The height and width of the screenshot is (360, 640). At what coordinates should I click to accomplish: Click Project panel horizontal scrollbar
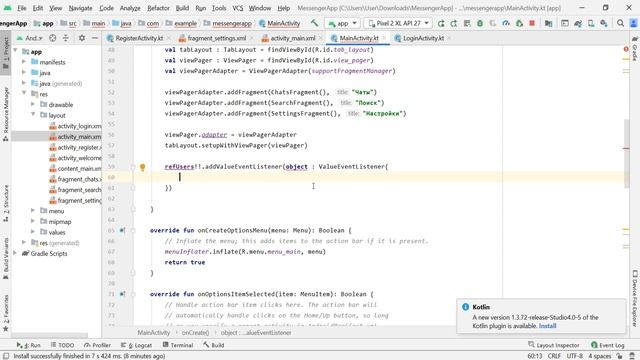tap(50, 336)
